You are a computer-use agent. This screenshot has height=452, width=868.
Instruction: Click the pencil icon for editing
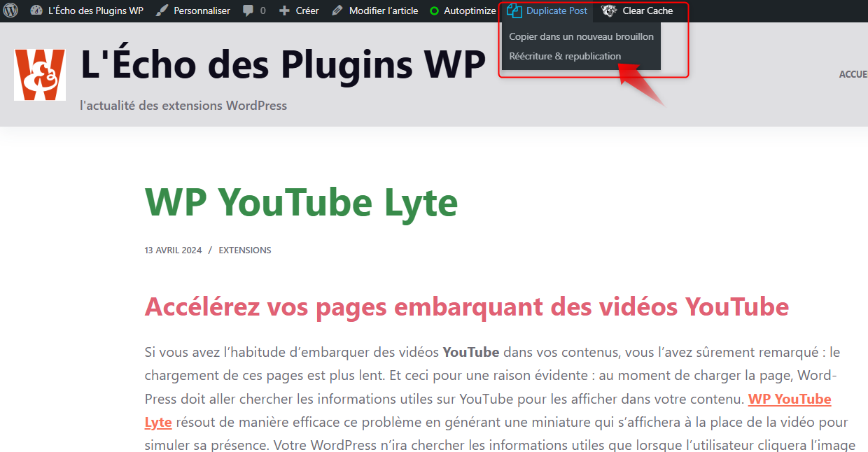pyautogui.click(x=337, y=10)
